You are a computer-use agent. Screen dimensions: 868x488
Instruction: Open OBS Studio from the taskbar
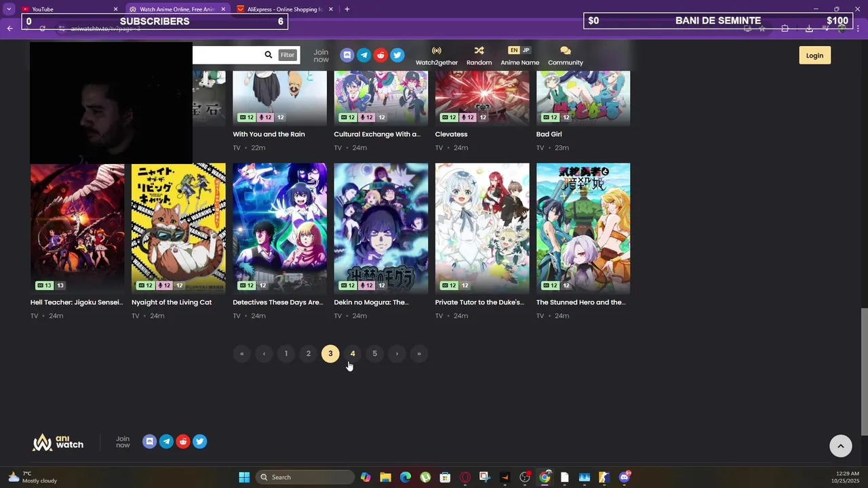point(525,477)
